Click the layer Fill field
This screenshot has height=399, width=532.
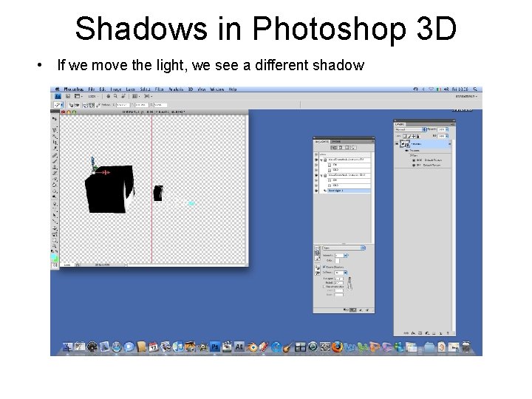(x=441, y=136)
